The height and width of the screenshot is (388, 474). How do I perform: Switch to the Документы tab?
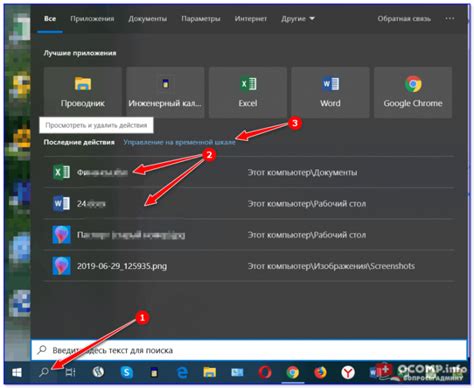coord(148,19)
